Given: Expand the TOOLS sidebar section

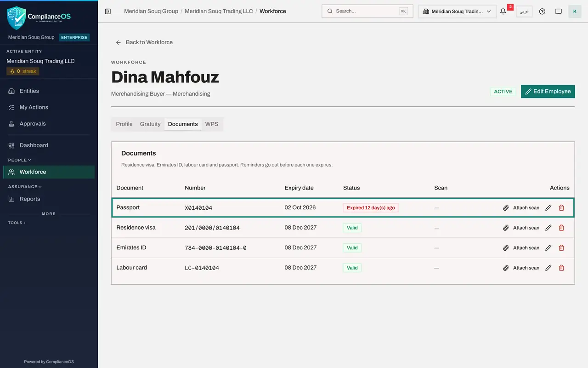Looking at the screenshot, I should 17,223.
